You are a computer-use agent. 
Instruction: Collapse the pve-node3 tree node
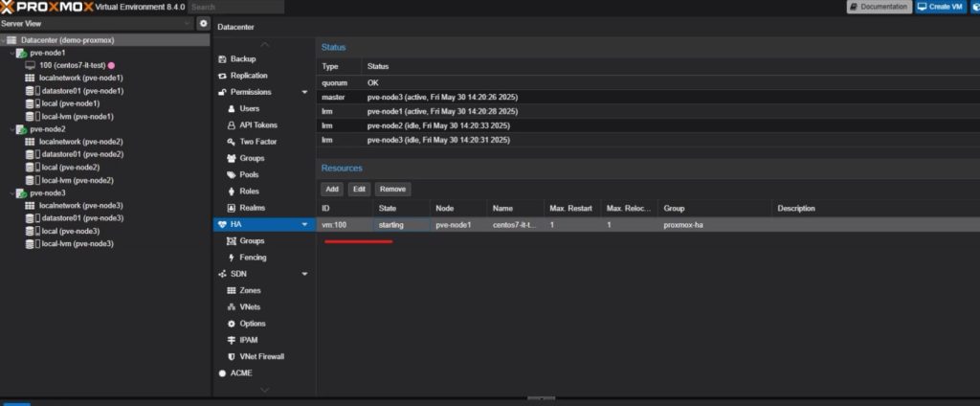pyautogui.click(x=11, y=193)
